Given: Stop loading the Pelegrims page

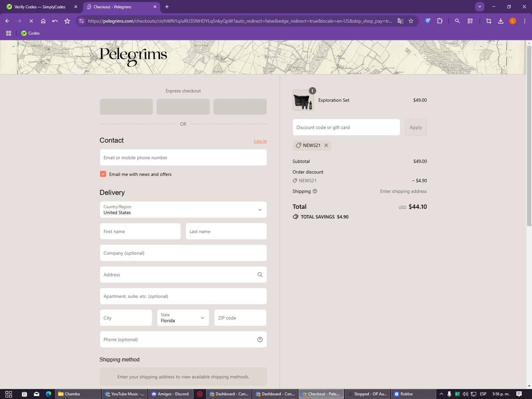Looking at the screenshot, I should (x=31, y=21).
